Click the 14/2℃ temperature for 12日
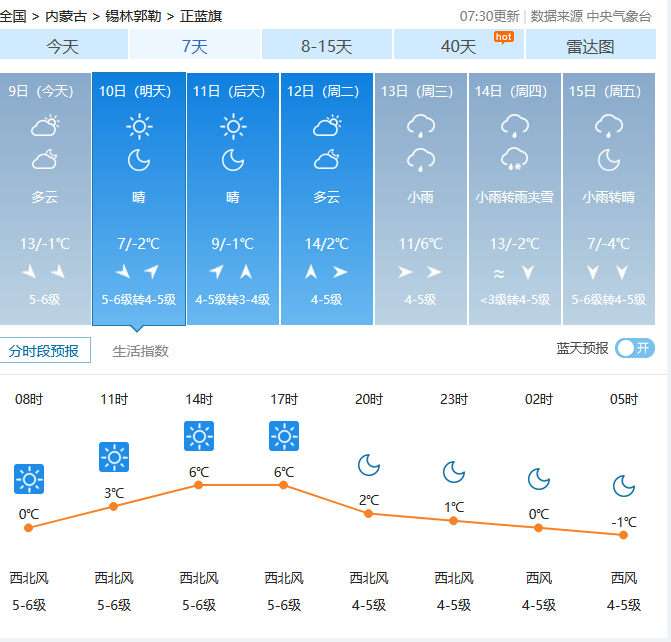 327,244
